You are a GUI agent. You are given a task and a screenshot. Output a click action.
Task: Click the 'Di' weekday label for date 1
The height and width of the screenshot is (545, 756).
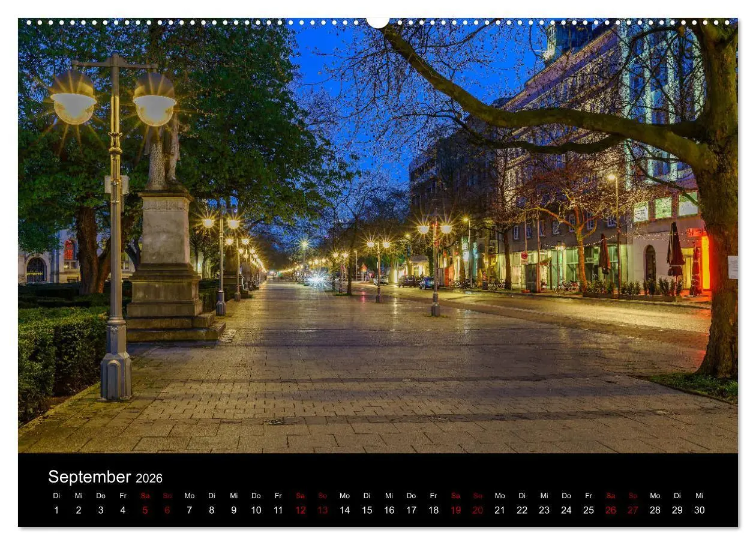point(56,496)
